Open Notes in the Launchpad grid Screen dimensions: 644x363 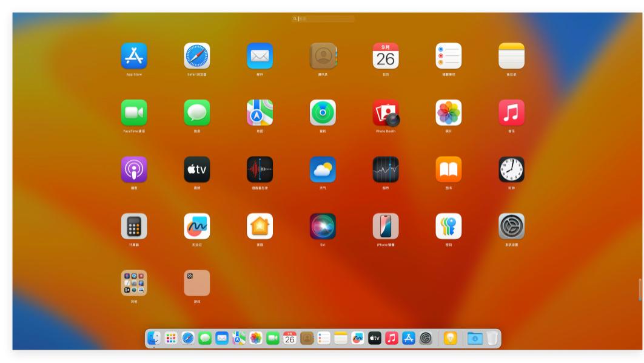(x=511, y=56)
